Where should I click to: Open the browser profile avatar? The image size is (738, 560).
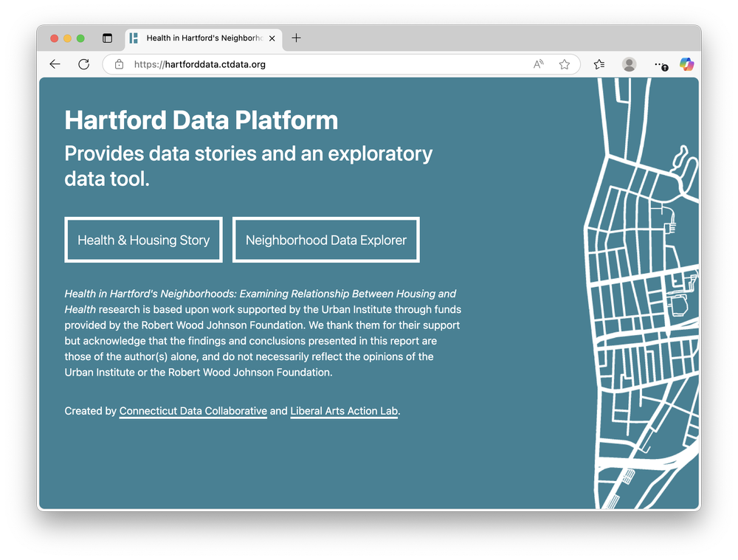point(629,64)
